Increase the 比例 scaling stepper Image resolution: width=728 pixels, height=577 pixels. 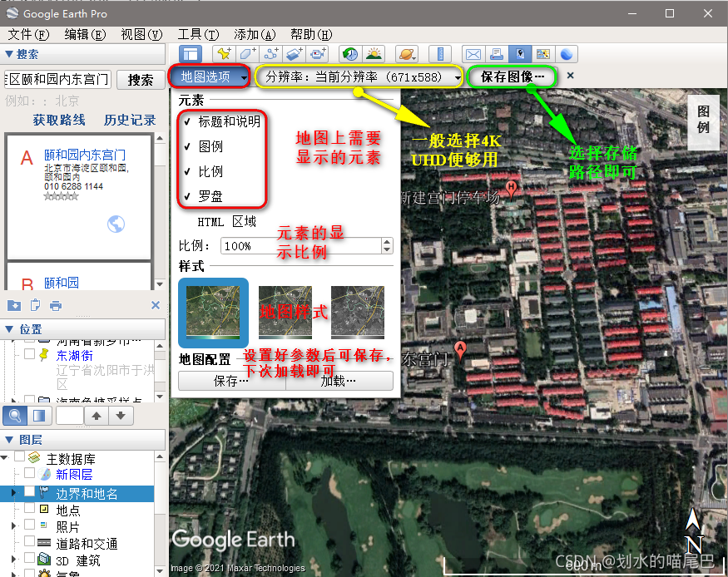click(x=387, y=242)
